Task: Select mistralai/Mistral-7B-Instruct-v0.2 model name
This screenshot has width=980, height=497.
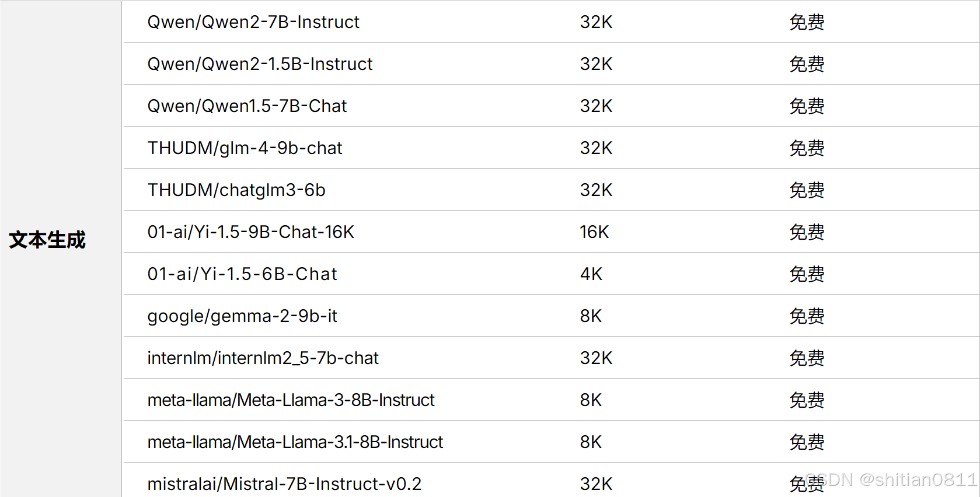Action: (x=284, y=484)
